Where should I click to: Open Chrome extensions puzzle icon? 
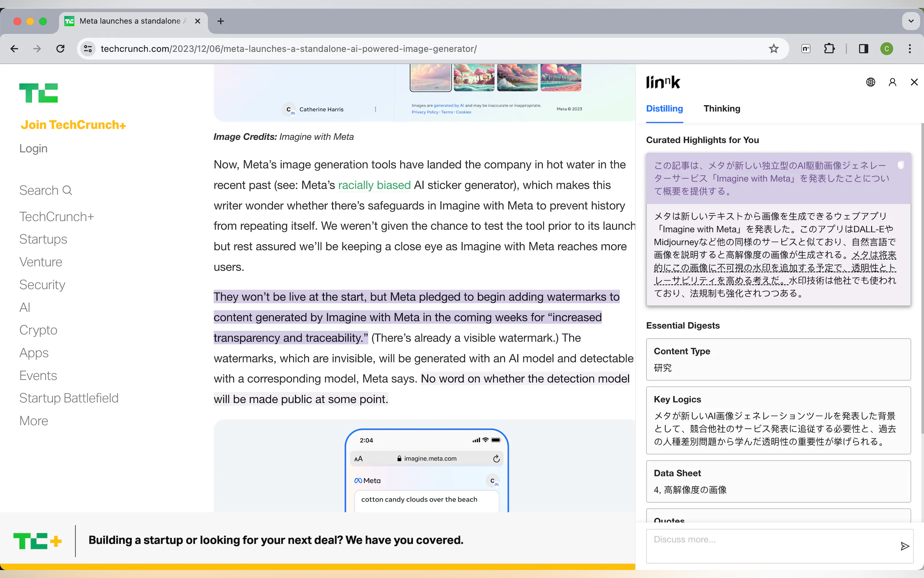[829, 48]
